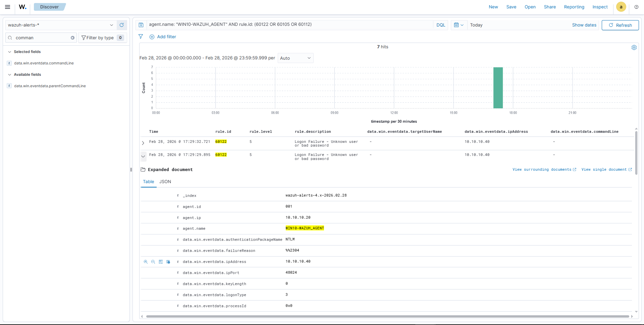Toggle the DQL query language switch
The height and width of the screenshot is (325, 644).
(x=440, y=25)
